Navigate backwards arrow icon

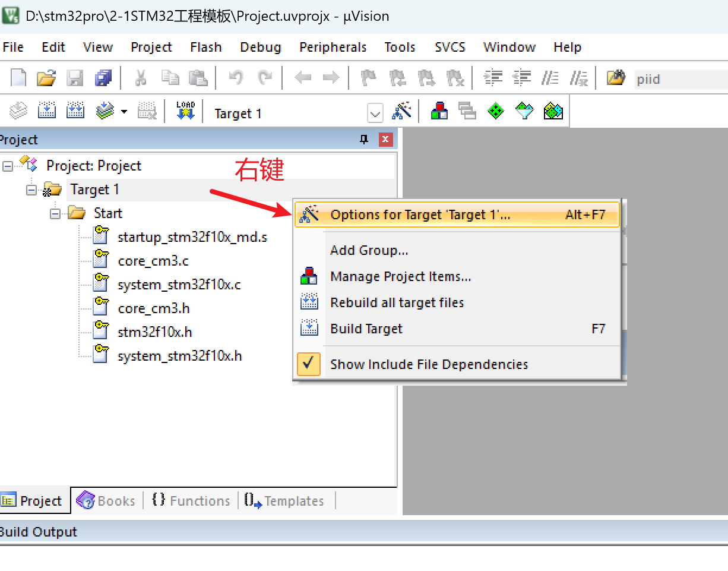(x=303, y=78)
